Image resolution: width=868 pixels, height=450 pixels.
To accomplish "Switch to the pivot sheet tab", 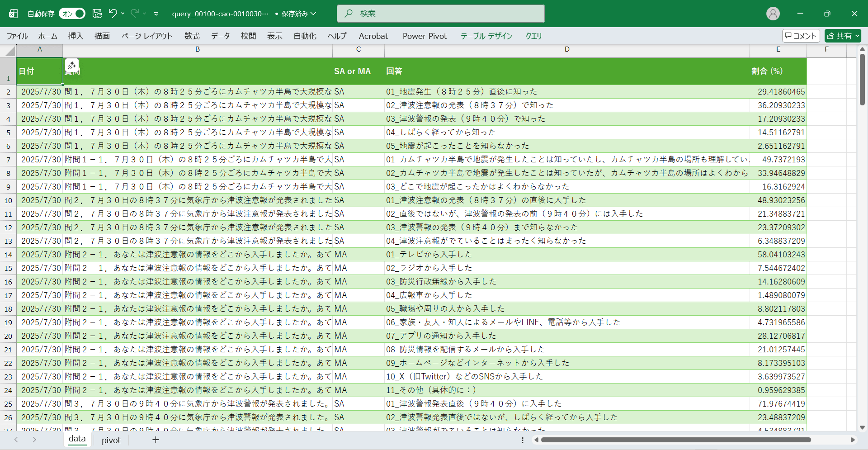I will (111, 440).
